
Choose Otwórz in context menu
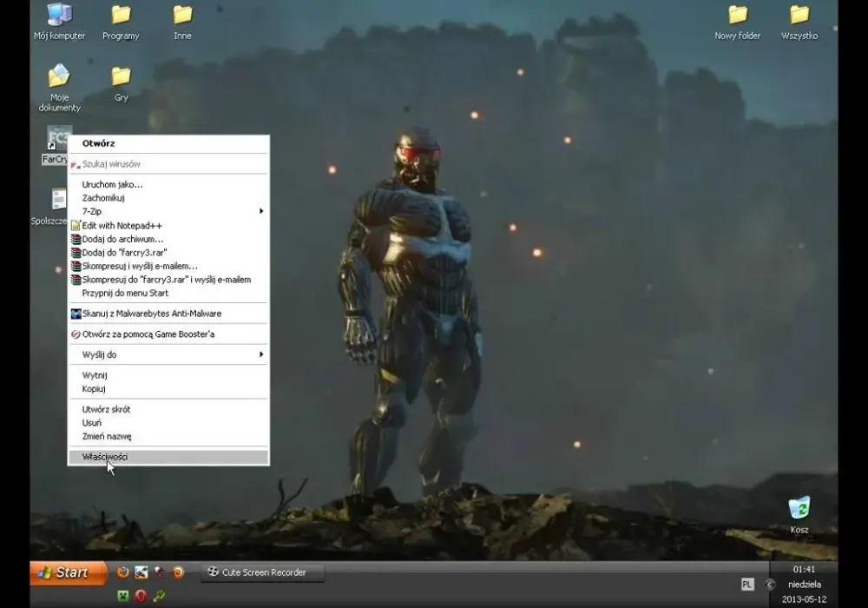coord(168,143)
